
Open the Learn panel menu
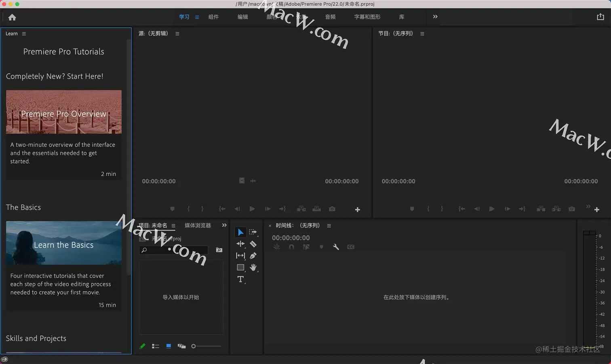point(24,34)
